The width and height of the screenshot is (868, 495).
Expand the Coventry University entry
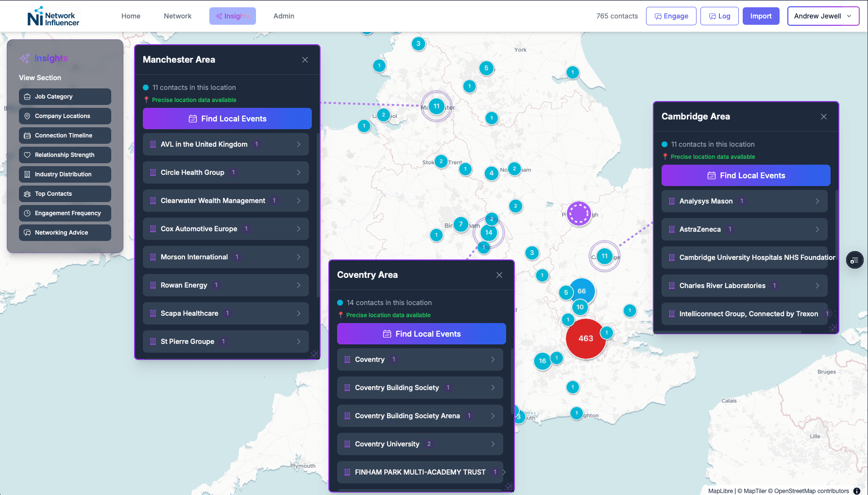420,444
